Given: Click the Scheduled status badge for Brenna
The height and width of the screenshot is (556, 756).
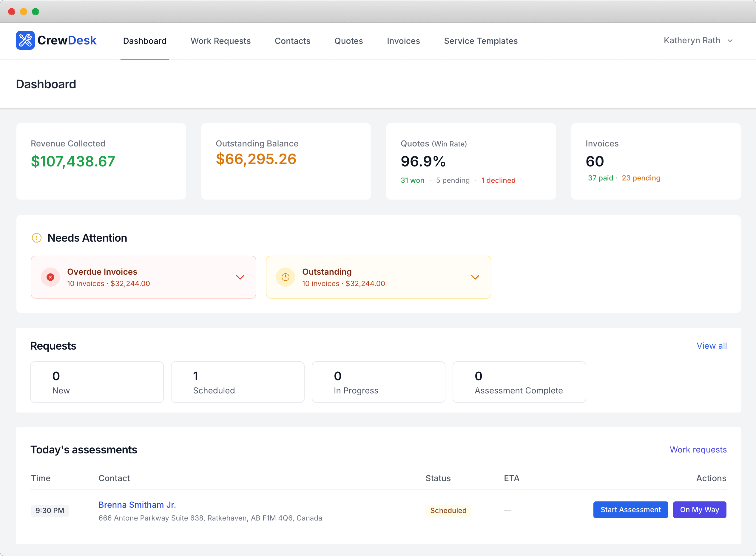Looking at the screenshot, I should [448, 510].
